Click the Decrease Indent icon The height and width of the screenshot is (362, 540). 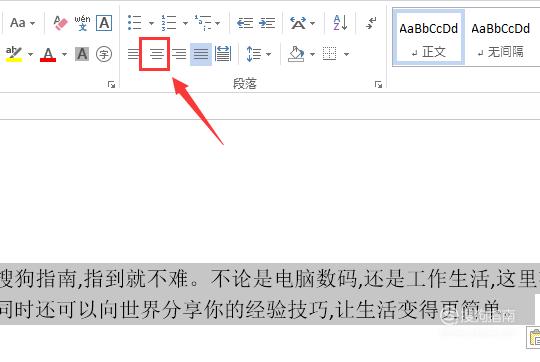(x=245, y=23)
